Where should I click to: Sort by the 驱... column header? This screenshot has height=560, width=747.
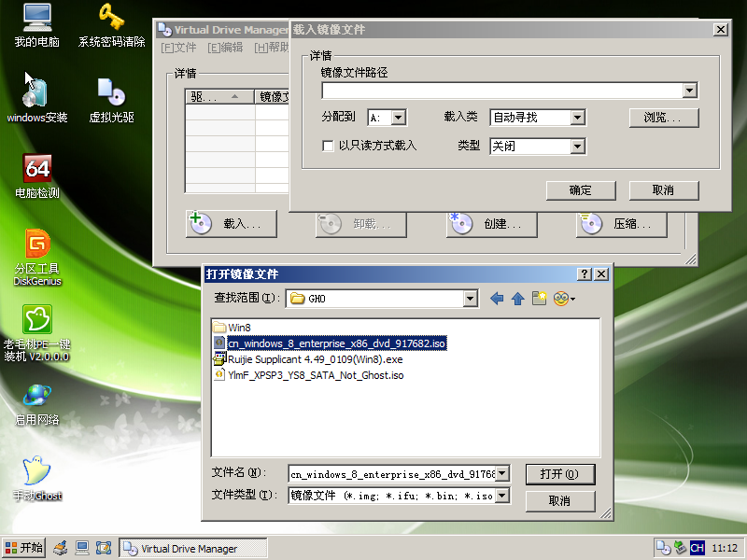[219, 97]
